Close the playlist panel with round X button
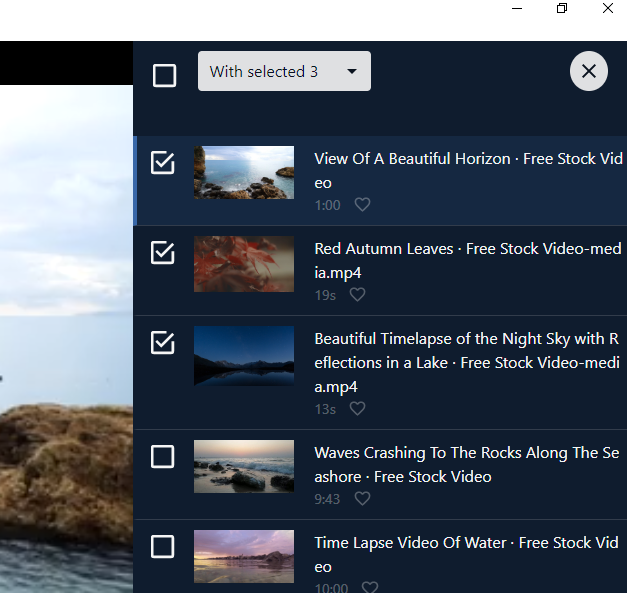 (x=589, y=71)
